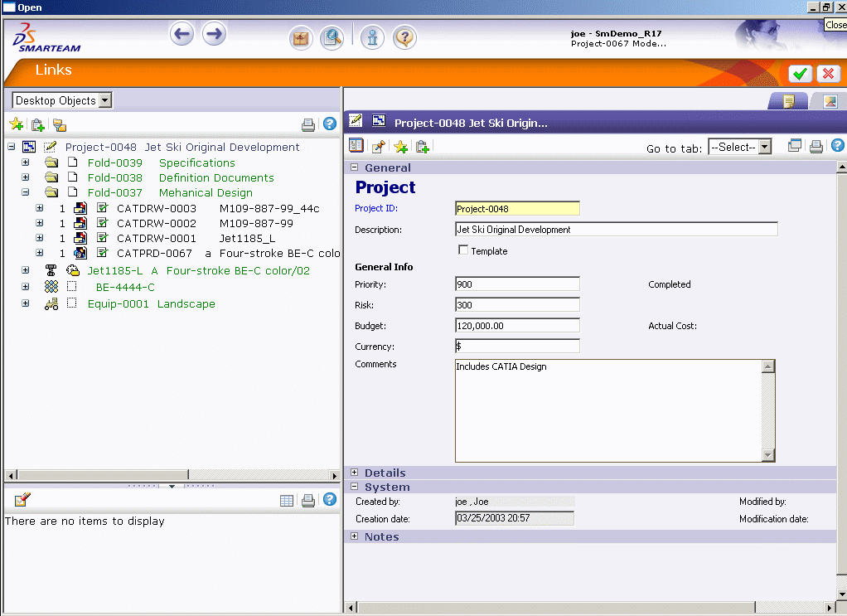847x616 pixels.
Task: Click the search magnifier toolbar icon
Action: (332, 38)
